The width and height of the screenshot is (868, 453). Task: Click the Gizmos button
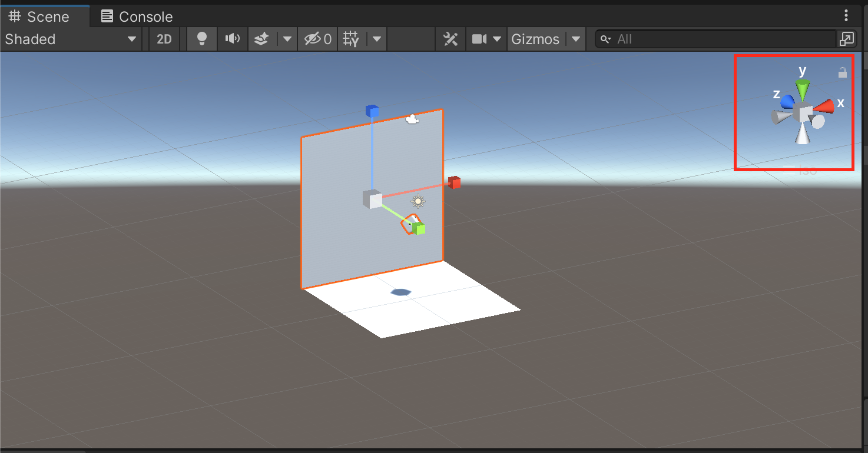[535, 39]
